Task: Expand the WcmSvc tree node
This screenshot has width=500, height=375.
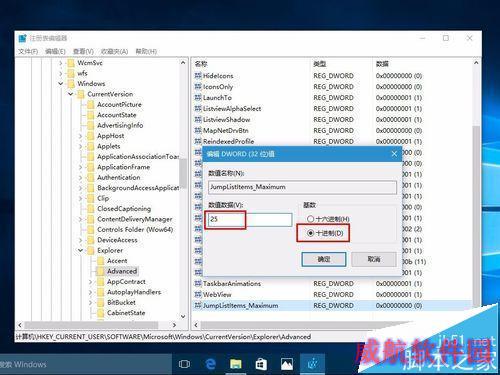Action: click(x=61, y=63)
